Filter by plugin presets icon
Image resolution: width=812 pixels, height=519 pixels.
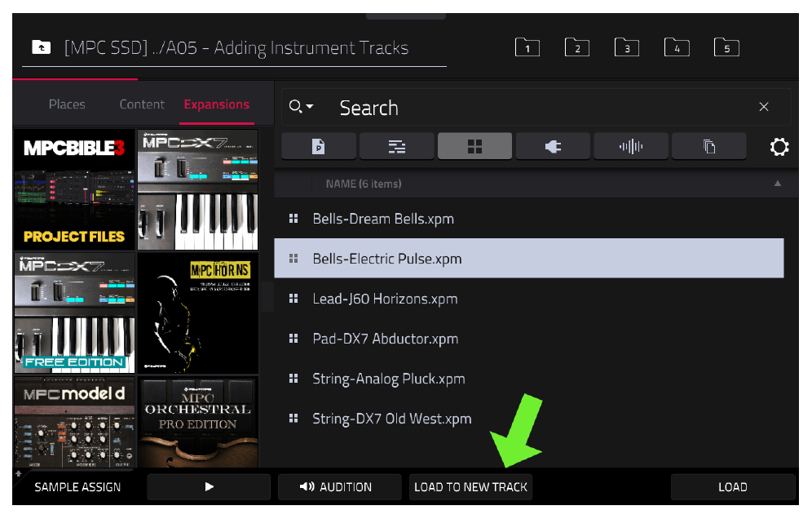553,147
